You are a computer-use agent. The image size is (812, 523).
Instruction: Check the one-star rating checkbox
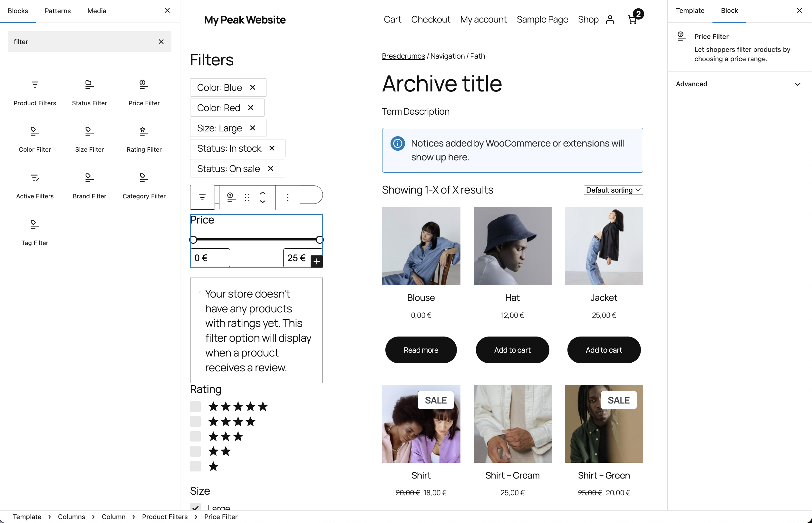tap(195, 466)
